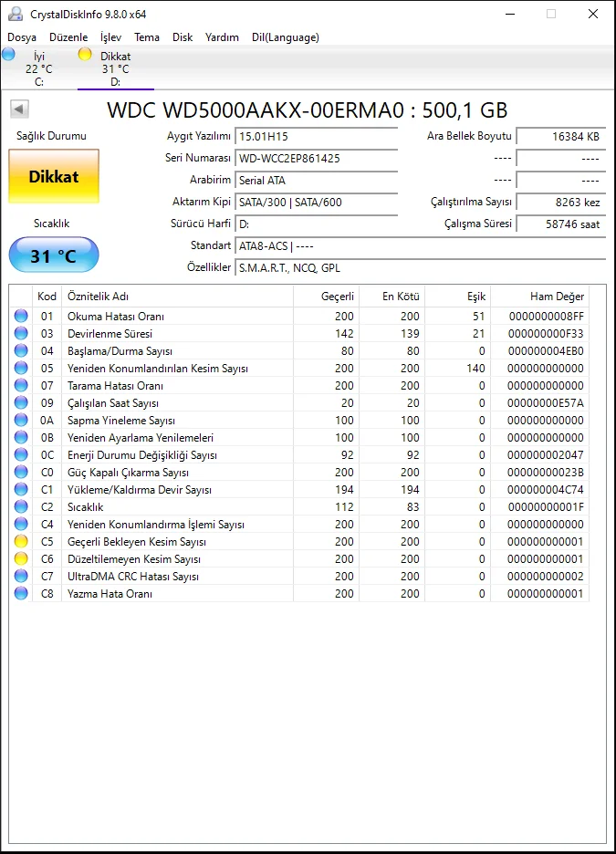Viewport: 616px width, 854px height.
Task: Click raw value 000000000002 in UltraDMA row
Action: [545, 577]
